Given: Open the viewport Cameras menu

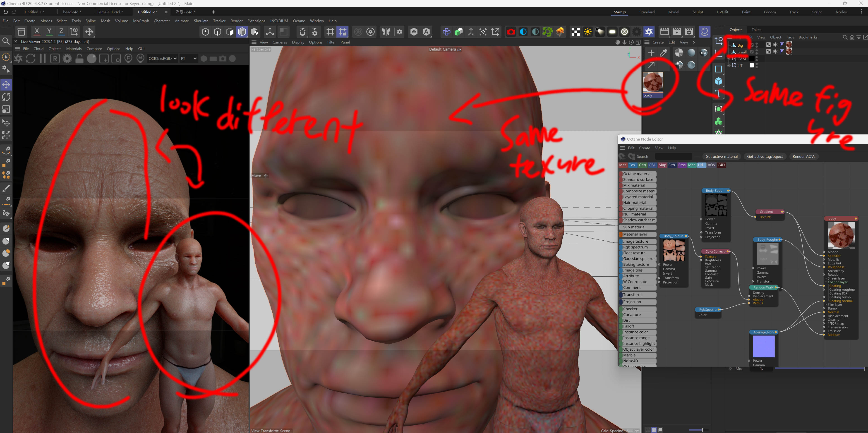Looking at the screenshot, I should point(280,43).
